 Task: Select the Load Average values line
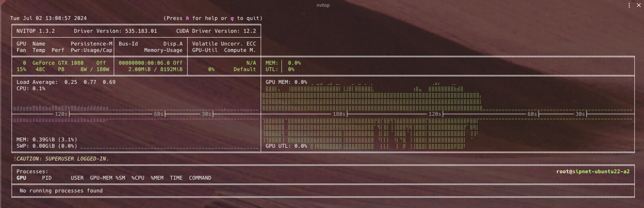point(66,82)
